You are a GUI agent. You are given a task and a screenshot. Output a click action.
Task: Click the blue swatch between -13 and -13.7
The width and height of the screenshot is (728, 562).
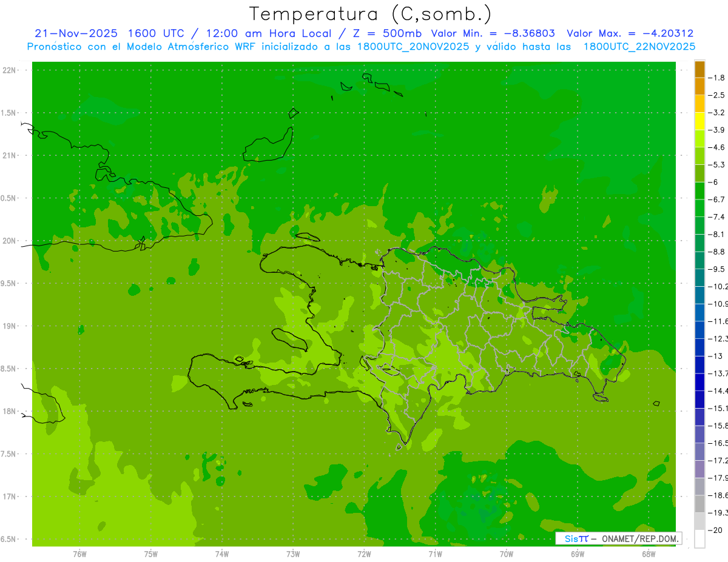tap(699, 364)
